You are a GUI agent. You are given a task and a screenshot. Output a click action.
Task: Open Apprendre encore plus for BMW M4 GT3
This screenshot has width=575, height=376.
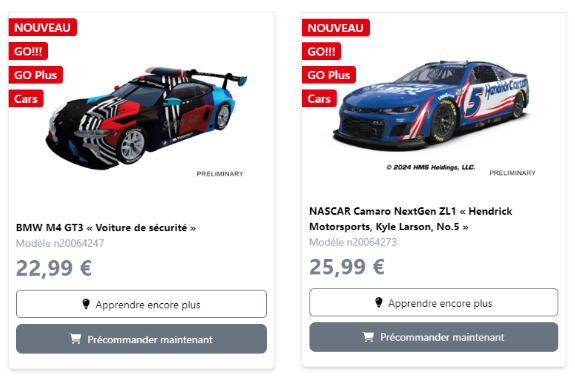pos(141,304)
